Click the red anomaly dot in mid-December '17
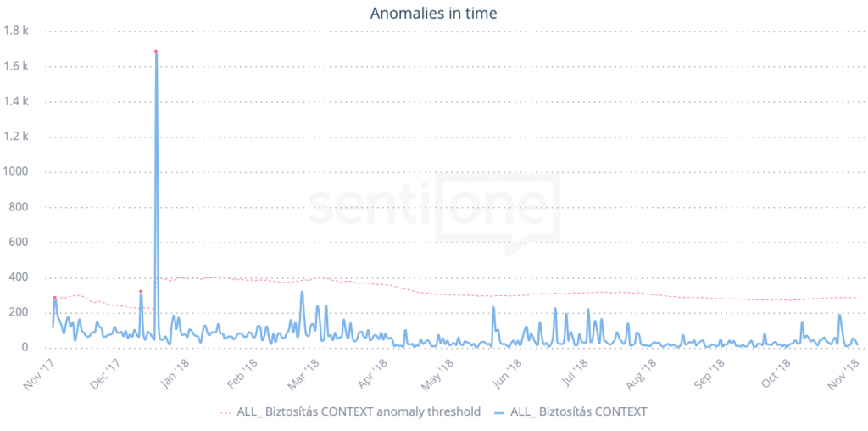The height and width of the screenshot is (431, 868). (x=141, y=292)
